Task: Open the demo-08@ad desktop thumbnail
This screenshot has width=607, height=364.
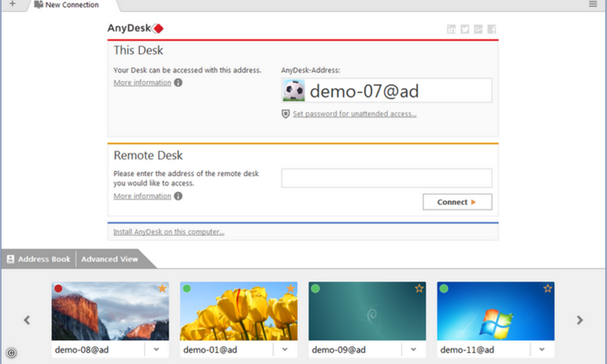Action: (x=110, y=311)
